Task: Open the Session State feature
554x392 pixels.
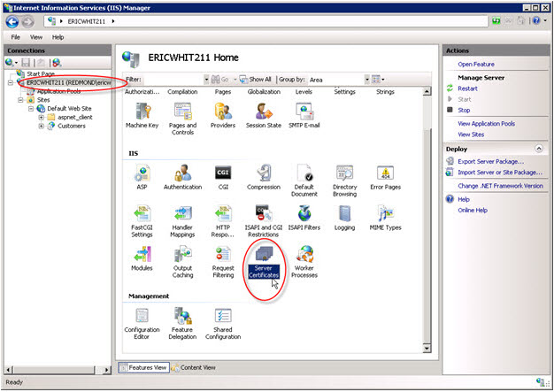Action: point(264,116)
